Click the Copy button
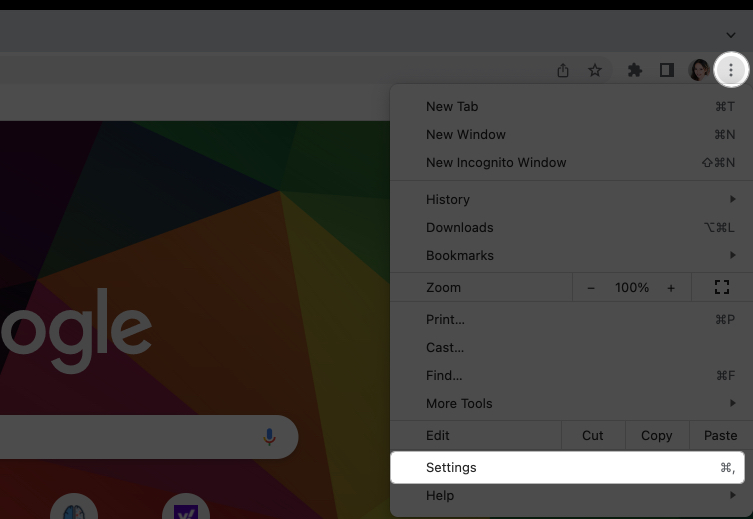Viewport: 753px width, 519px height. coord(656,435)
